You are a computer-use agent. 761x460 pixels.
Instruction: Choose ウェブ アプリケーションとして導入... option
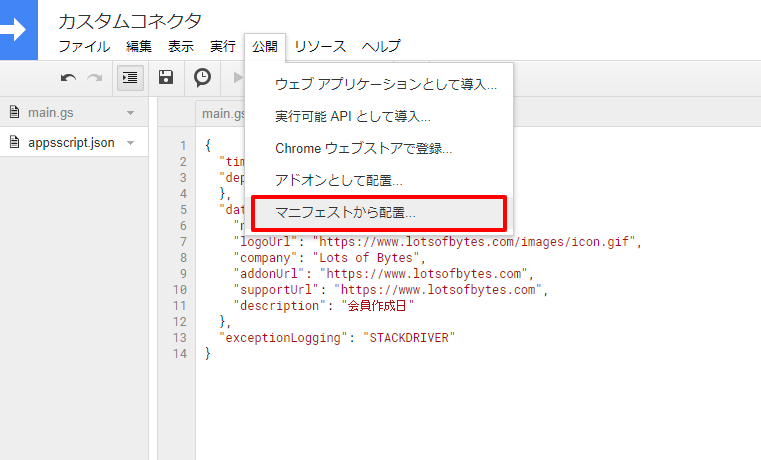[386, 84]
